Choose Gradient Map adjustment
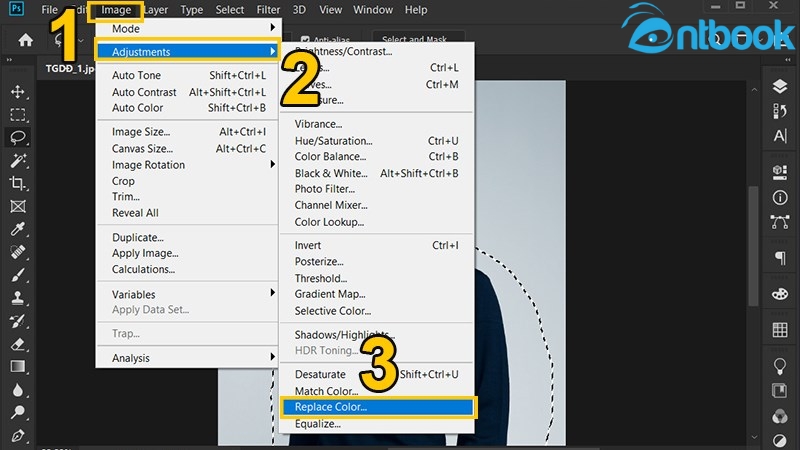 (377, 294)
